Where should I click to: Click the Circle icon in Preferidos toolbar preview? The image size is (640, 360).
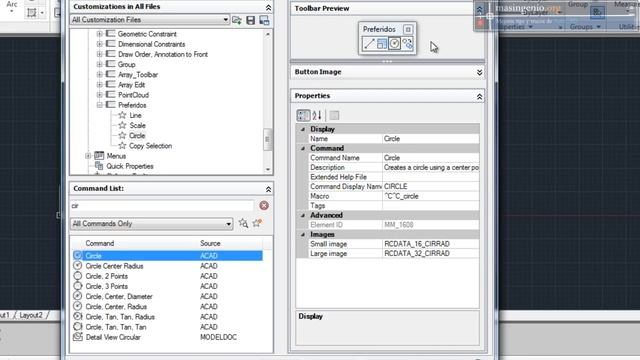coord(394,44)
